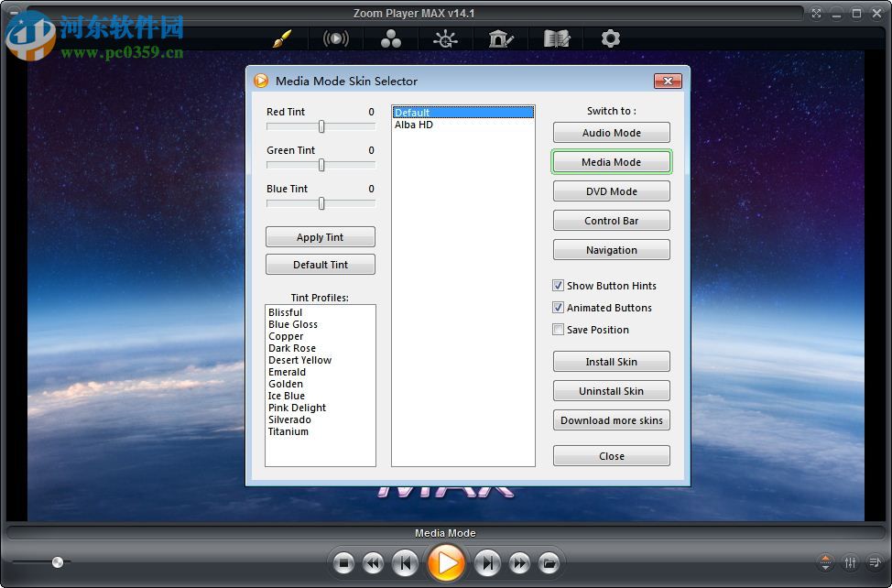Expand the volume control with orange arrow
This screenshot has width=892, height=588.
pos(825,562)
